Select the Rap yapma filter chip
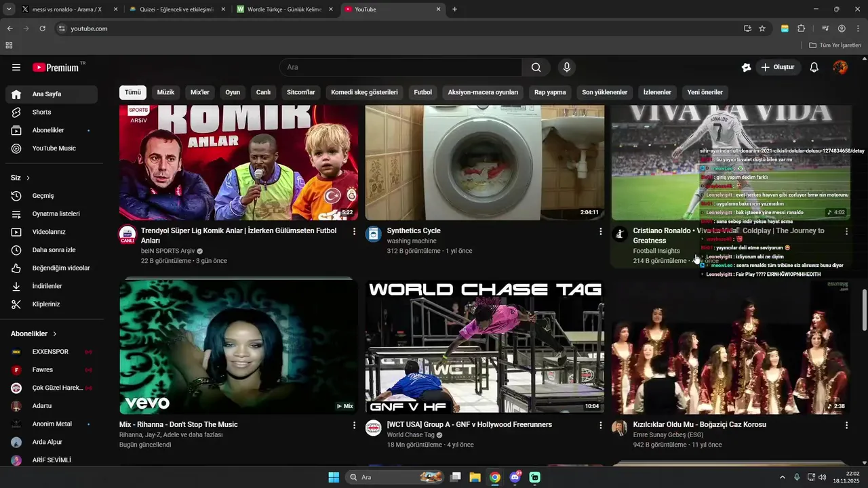 coord(550,92)
